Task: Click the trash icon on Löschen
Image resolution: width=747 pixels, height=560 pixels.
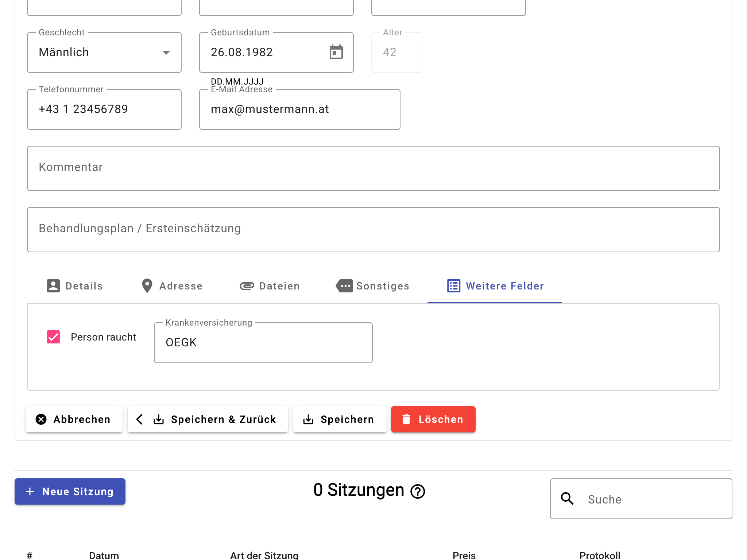Action: (406, 419)
